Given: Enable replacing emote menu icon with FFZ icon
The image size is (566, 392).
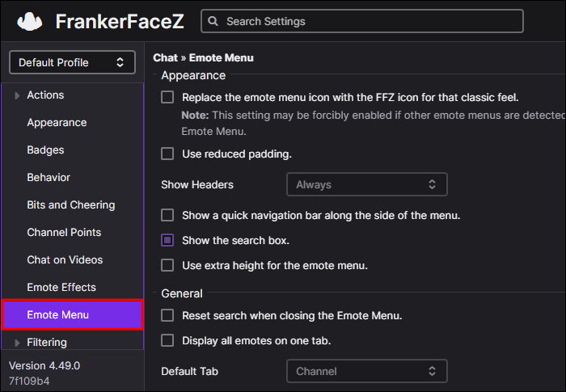Looking at the screenshot, I should coord(167,97).
